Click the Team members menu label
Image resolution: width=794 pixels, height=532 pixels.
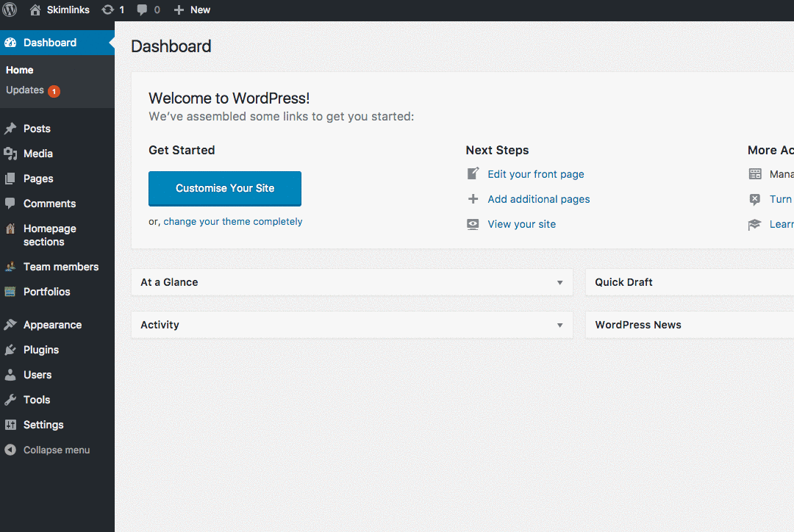click(61, 267)
